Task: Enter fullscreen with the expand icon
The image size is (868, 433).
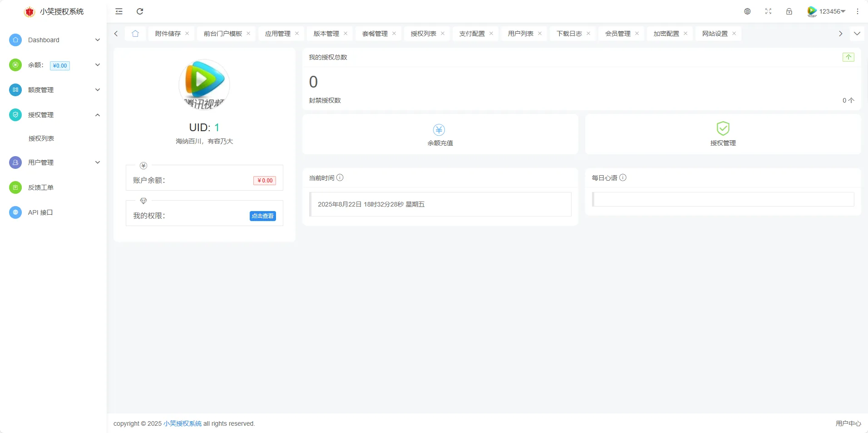Action: click(768, 11)
